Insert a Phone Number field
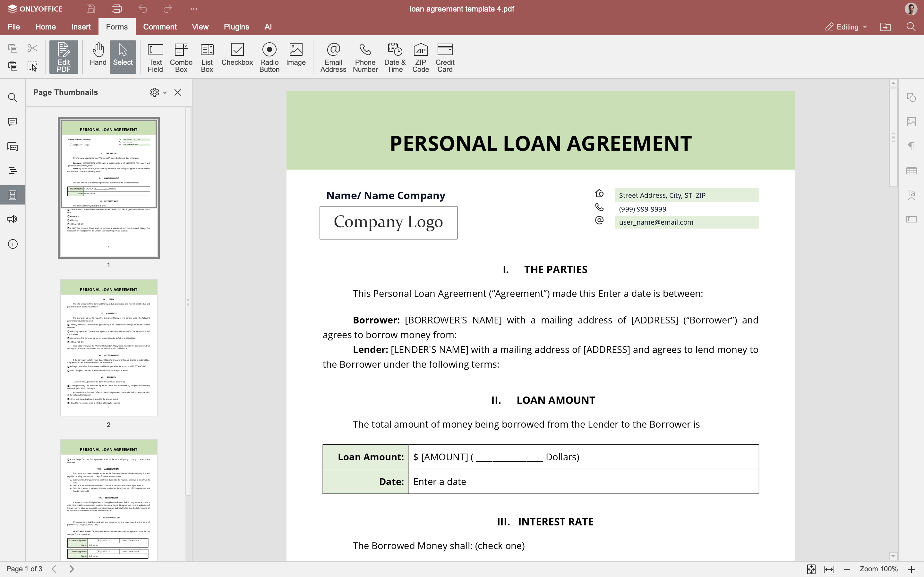Image resolution: width=924 pixels, height=577 pixels. click(365, 57)
